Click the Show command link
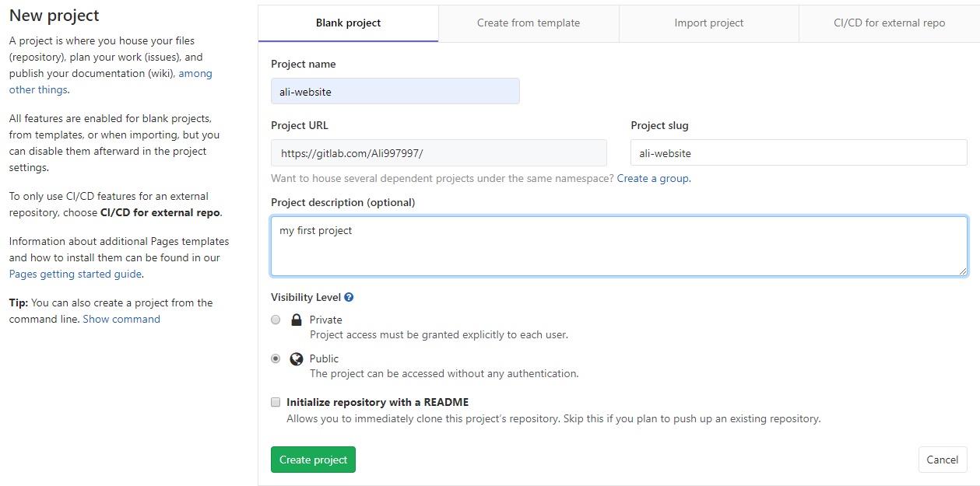 pos(121,319)
